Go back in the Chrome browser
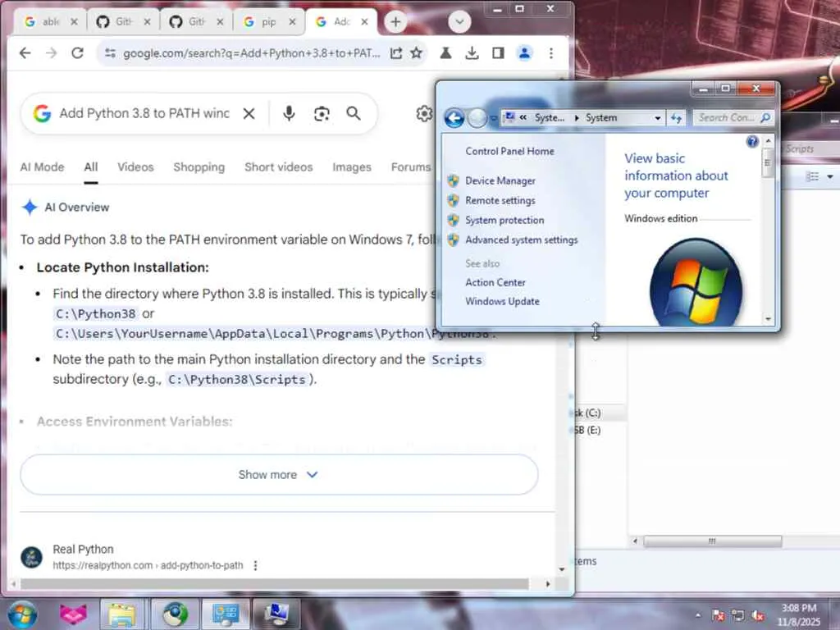This screenshot has height=630, width=840. click(25, 53)
